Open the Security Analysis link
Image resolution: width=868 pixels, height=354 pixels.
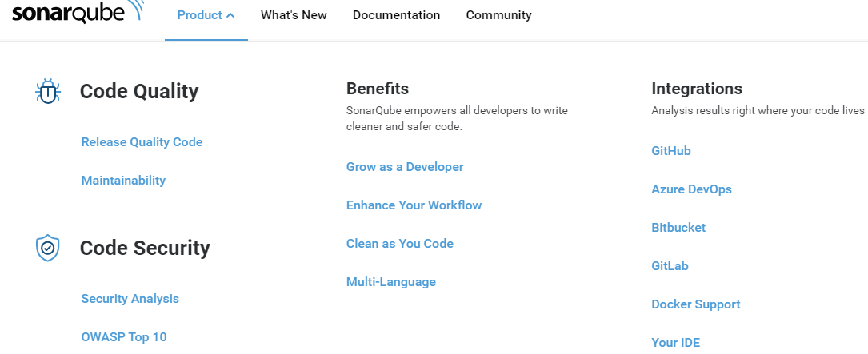click(130, 299)
